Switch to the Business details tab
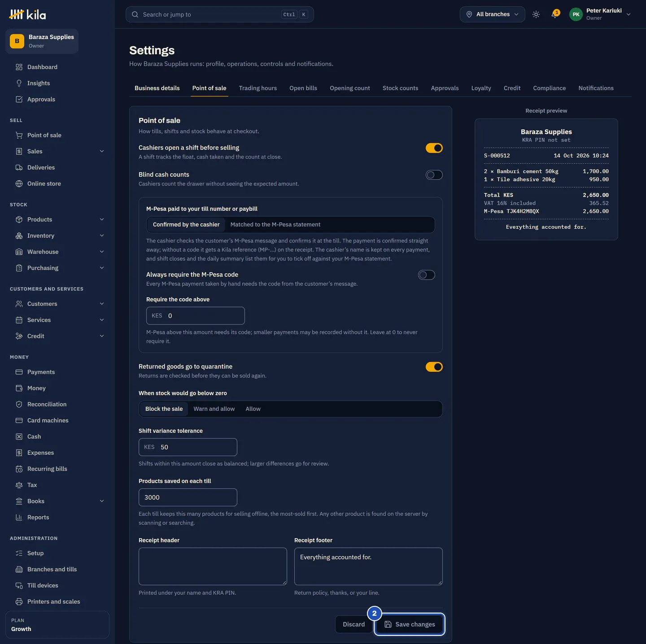Screen dimensions: 646x644 157,88
